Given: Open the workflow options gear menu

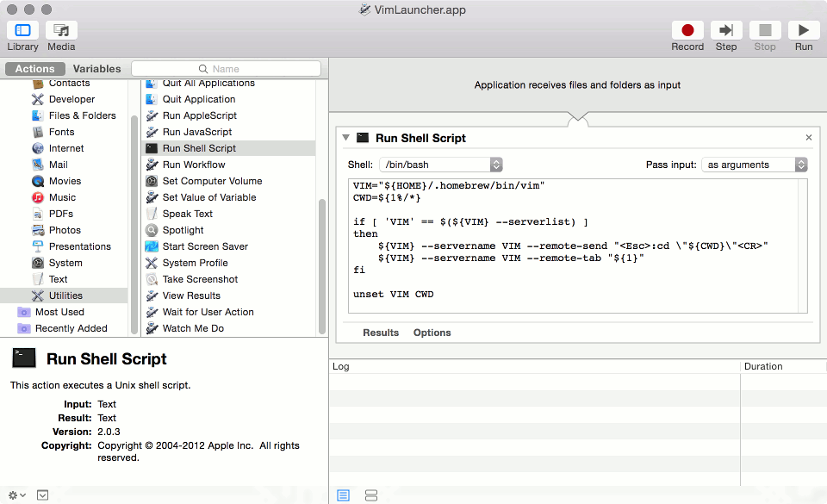Looking at the screenshot, I should (x=16, y=495).
